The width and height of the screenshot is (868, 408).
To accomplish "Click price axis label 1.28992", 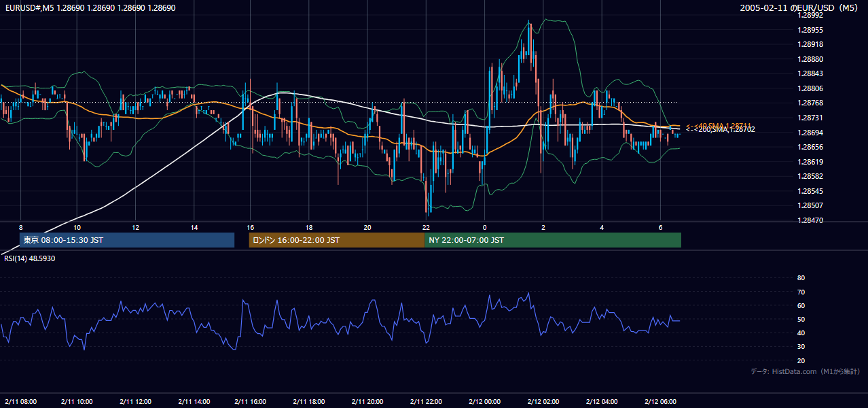I will pyautogui.click(x=810, y=15).
